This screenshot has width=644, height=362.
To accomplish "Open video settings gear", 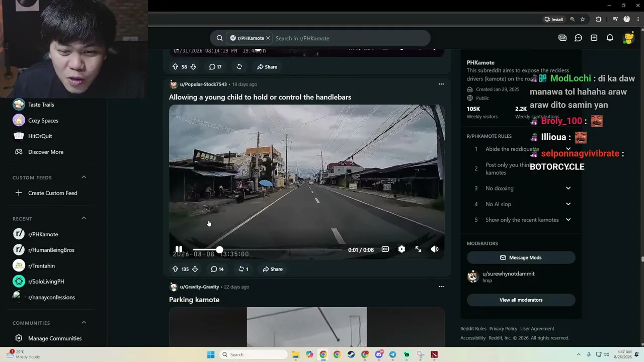I will pyautogui.click(x=401, y=249).
